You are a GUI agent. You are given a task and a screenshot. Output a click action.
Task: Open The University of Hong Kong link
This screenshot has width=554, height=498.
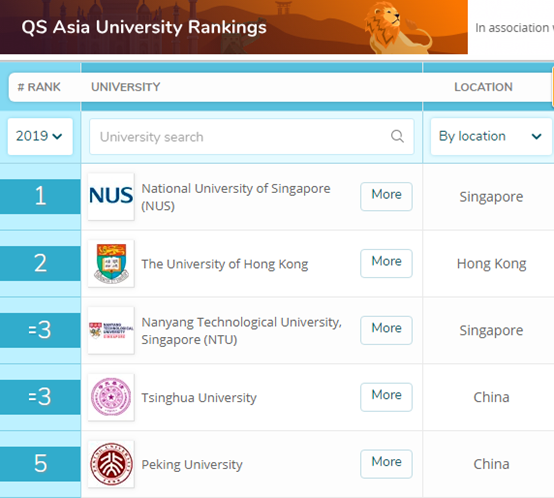pos(225,264)
